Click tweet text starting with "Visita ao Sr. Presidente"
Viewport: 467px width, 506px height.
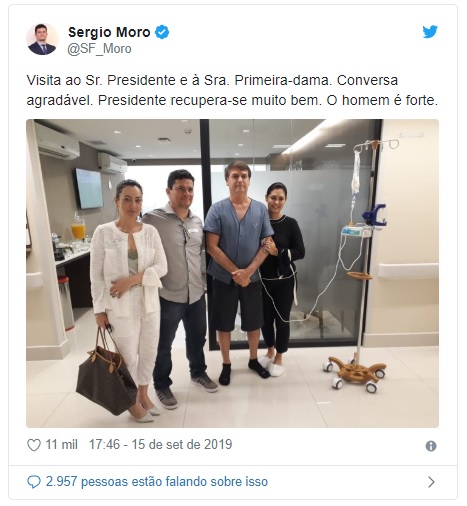pyautogui.click(x=212, y=80)
